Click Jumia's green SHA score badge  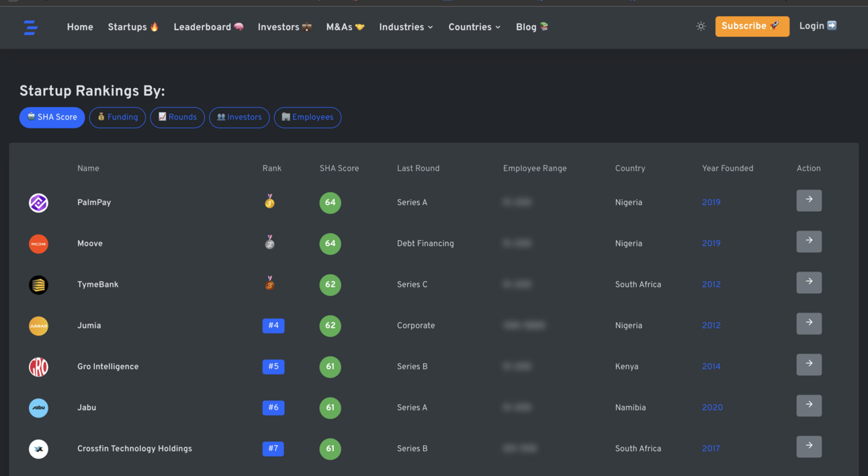pyautogui.click(x=330, y=325)
